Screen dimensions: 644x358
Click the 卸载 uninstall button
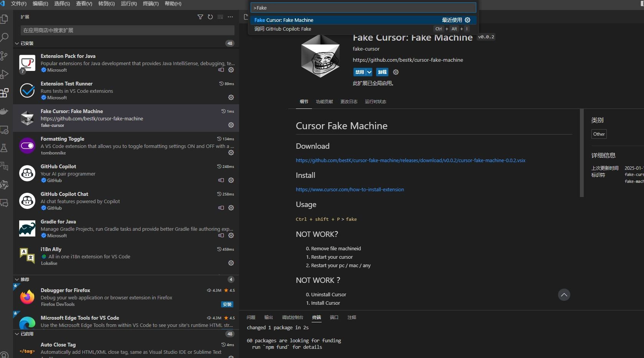tap(382, 72)
